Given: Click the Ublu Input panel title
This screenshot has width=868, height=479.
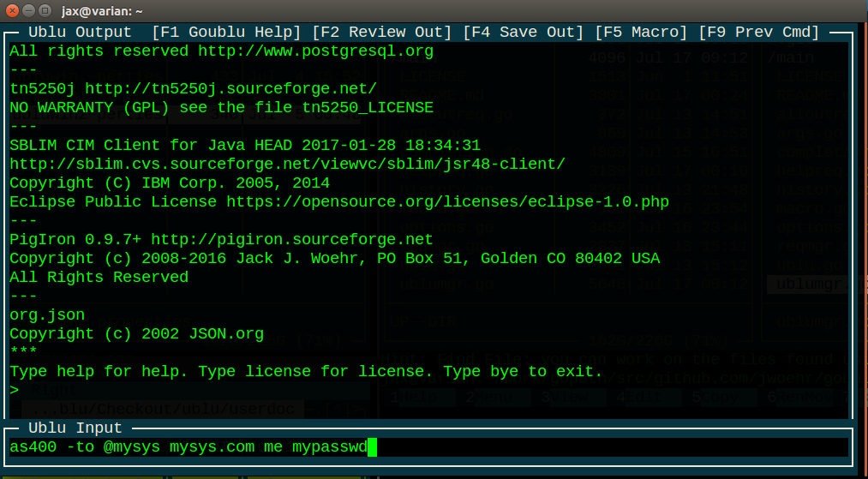Looking at the screenshot, I should tap(75, 428).
